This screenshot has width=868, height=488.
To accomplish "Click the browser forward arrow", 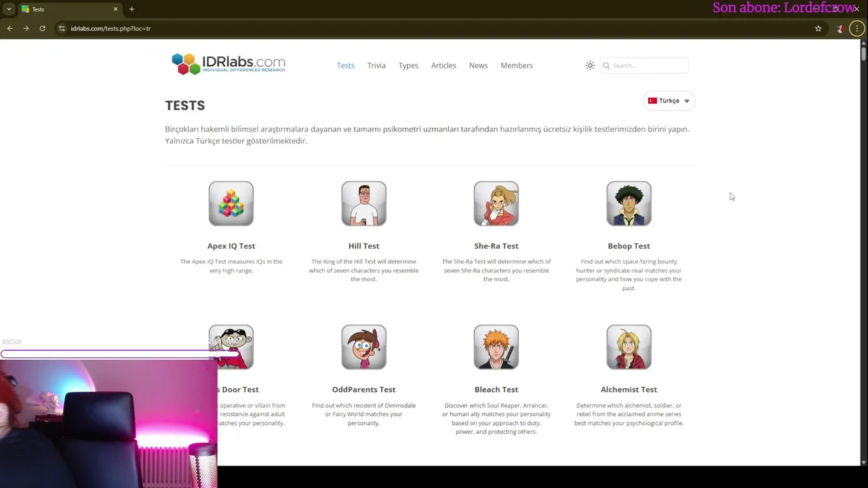I will click(x=26, y=28).
